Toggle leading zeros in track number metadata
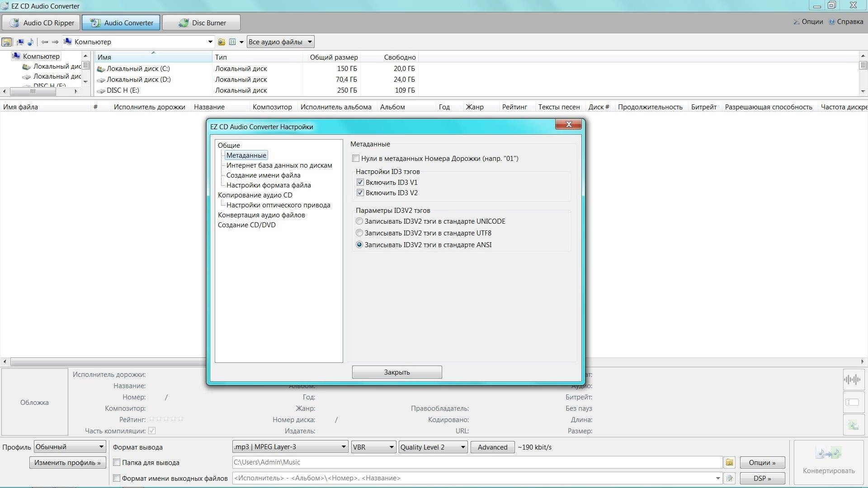868x488 pixels. click(356, 159)
